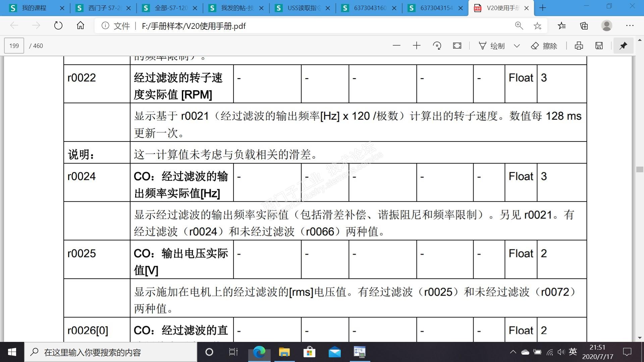Add this page to favorites star
The image size is (644, 362).
point(537,26)
